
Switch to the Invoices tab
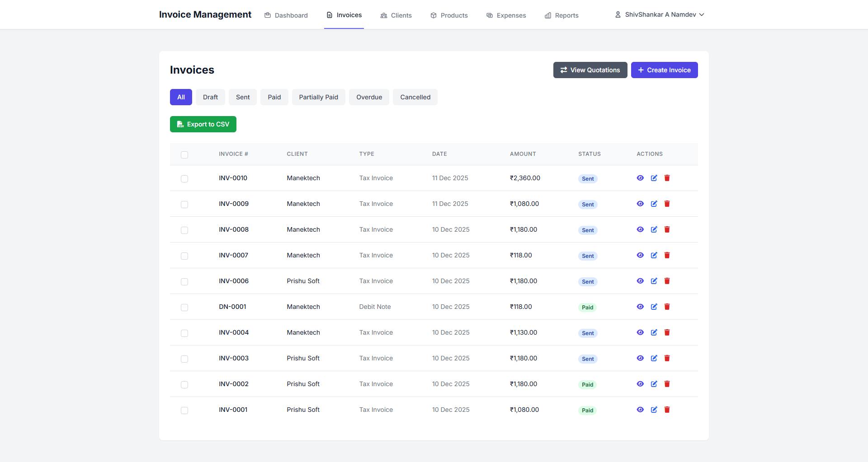pyautogui.click(x=344, y=15)
